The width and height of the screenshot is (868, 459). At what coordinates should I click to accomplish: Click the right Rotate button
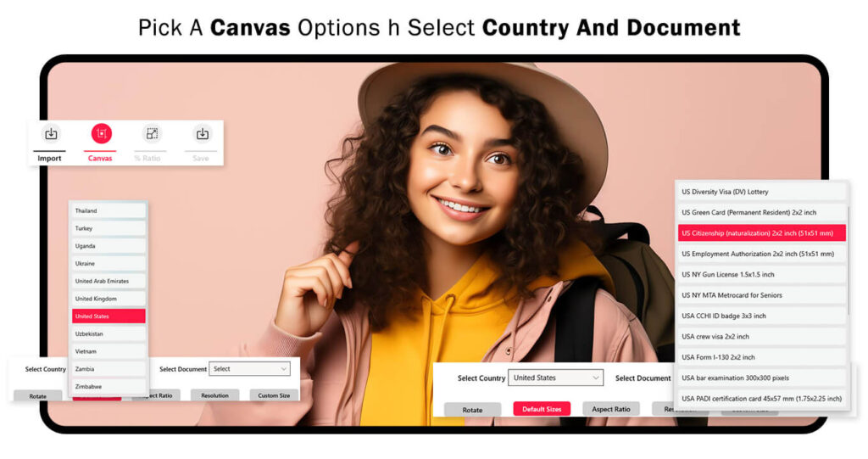coord(472,410)
